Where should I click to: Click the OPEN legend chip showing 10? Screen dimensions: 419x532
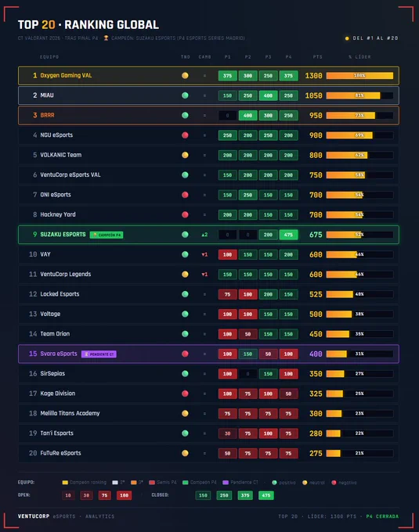pos(68,495)
